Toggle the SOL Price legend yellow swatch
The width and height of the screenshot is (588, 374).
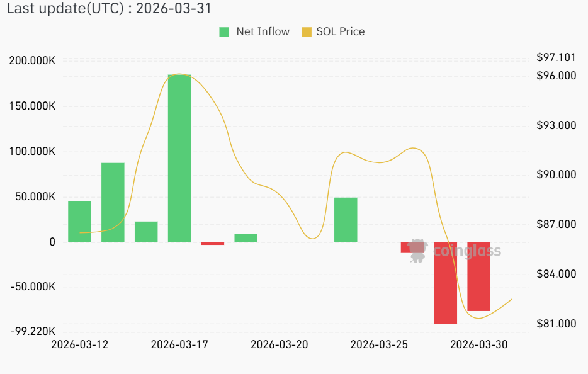pyautogui.click(x=307, y=31)
